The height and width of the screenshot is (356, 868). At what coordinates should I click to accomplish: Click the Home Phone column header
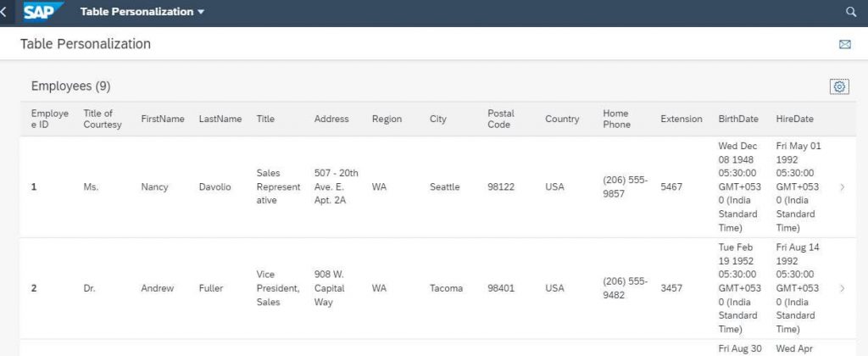click(x=617, y=119)
